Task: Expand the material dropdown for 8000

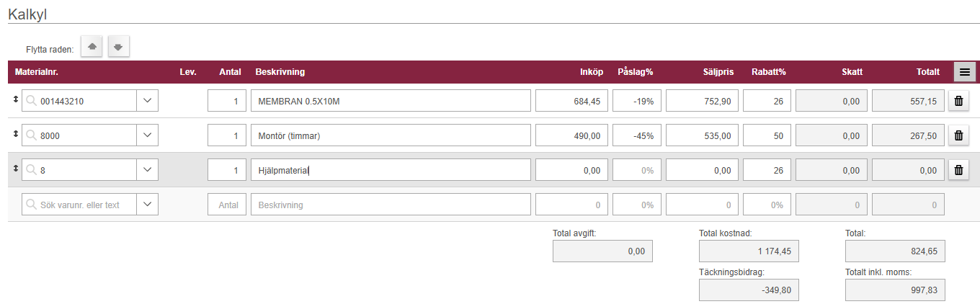Action: (x=147, y=135)
